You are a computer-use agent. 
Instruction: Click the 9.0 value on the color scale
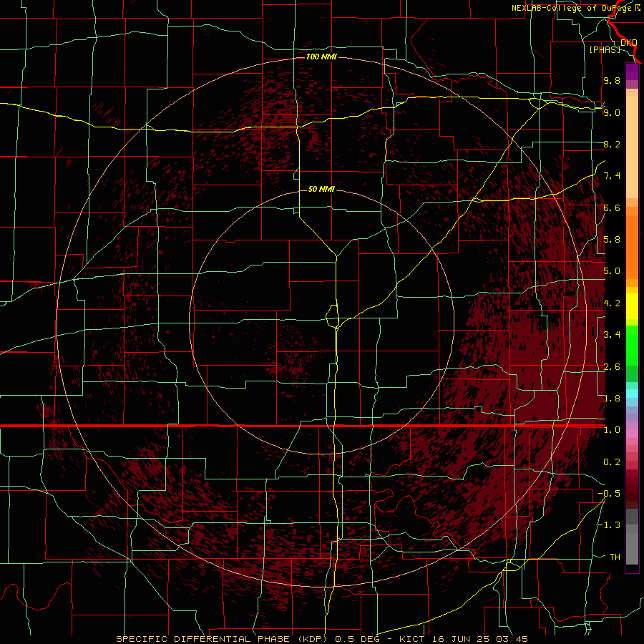612,112
